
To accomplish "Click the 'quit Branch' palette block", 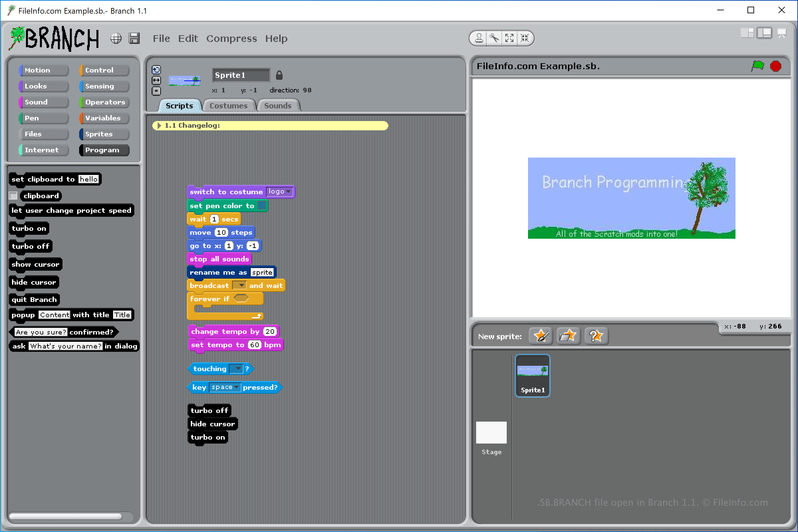I will (x=34, y=300).
